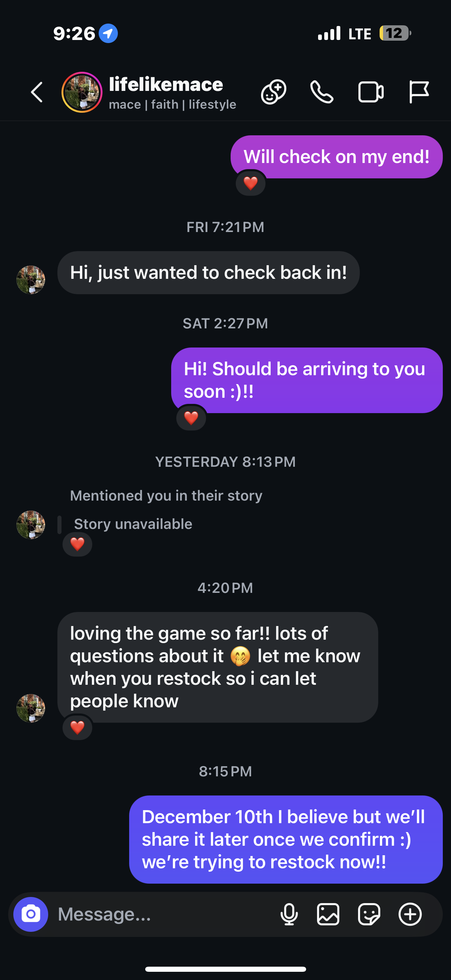Tap heart reaction under "Will check on my end!"
The width and height of the screenshot is (451, 980).
pyautogui.click(x=250, y=183)
